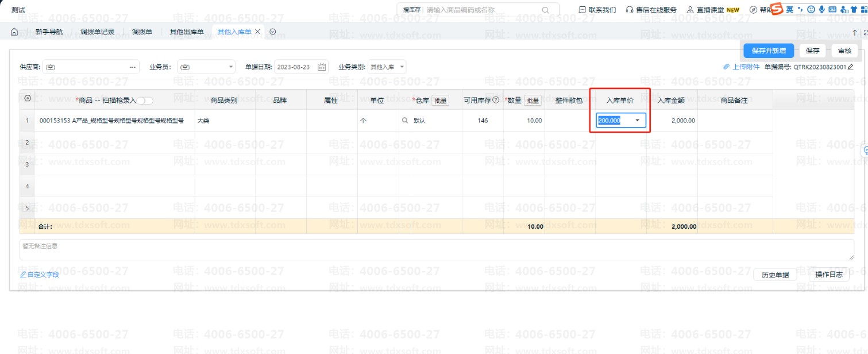Viewport: 868px width, 354px height.
Task: Click the 审核 button
Action: pyautogui.click(x=844, y=51)
